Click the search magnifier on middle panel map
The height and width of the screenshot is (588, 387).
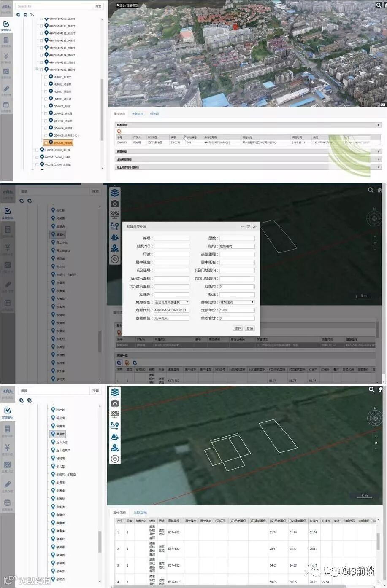pyautogui.click(x=371, y=190)
